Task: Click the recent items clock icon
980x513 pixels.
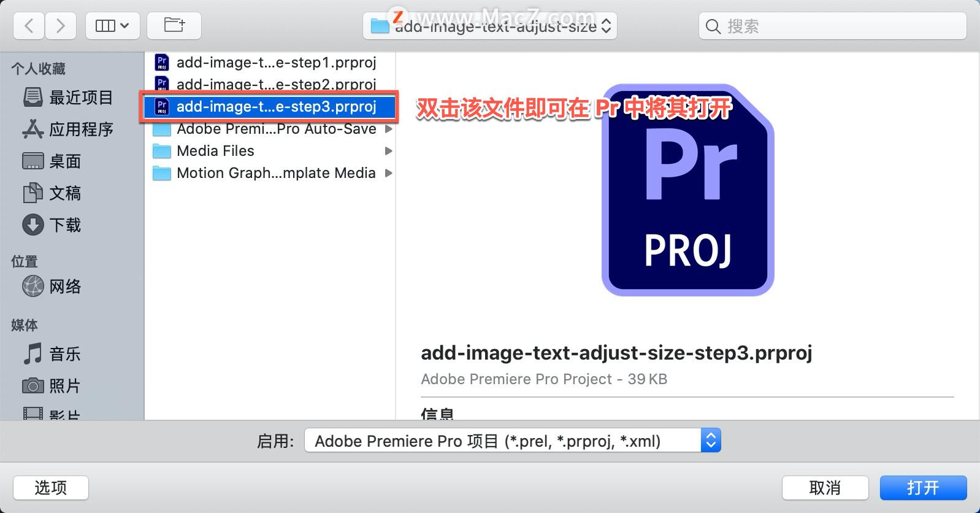Action: tap(33, 98)
